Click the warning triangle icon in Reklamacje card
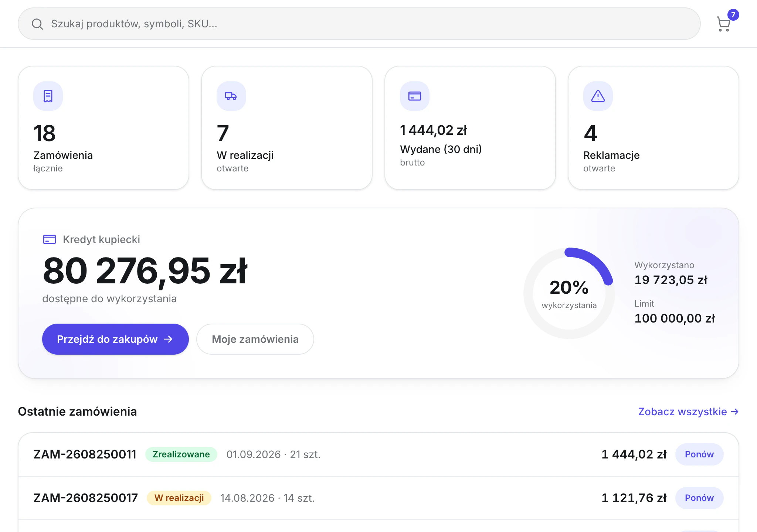Viewport: 757px width, 532px height. point(598,96)
